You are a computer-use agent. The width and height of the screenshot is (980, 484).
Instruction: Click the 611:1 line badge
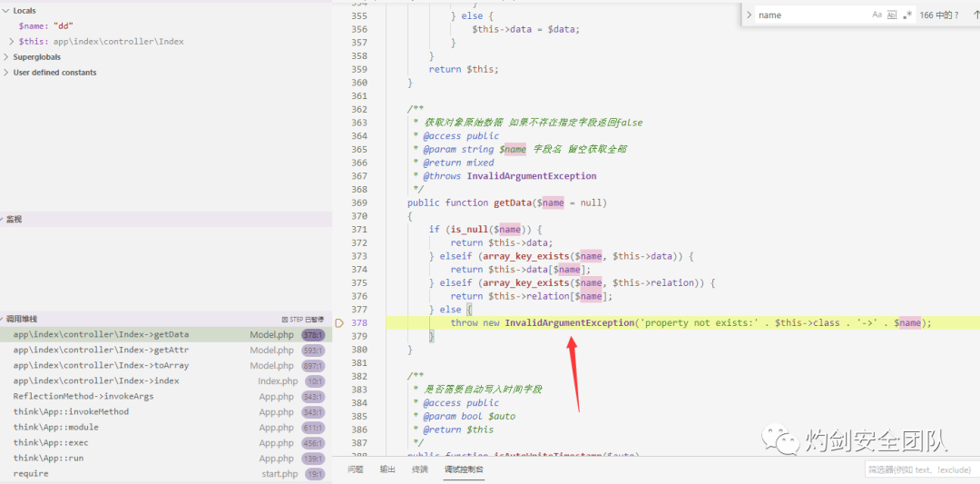312,427
